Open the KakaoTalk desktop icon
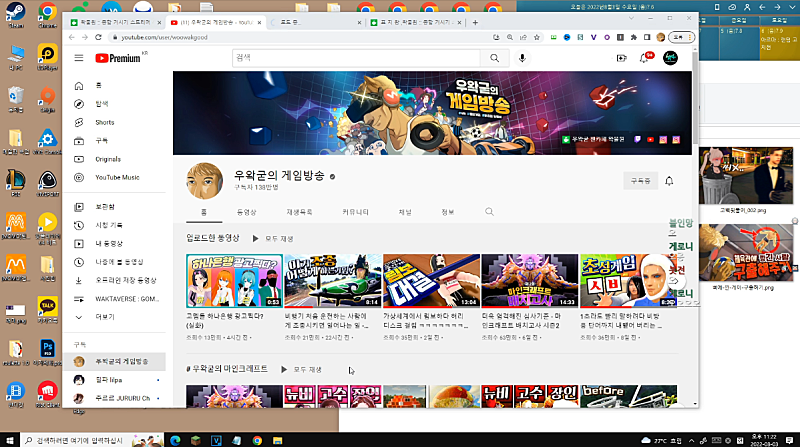The height and width of the screenshot is (447, 800). pyautogui.click(x=47, y=310)
